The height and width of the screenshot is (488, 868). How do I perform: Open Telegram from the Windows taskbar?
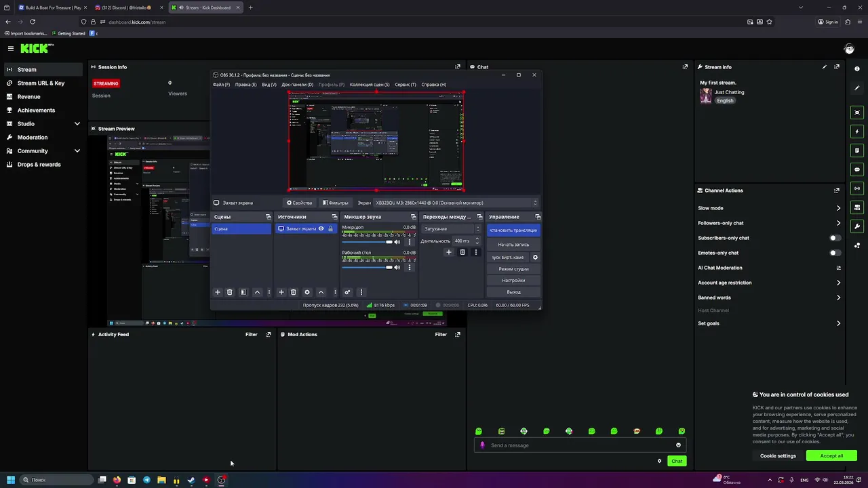(x=146, y=480)
